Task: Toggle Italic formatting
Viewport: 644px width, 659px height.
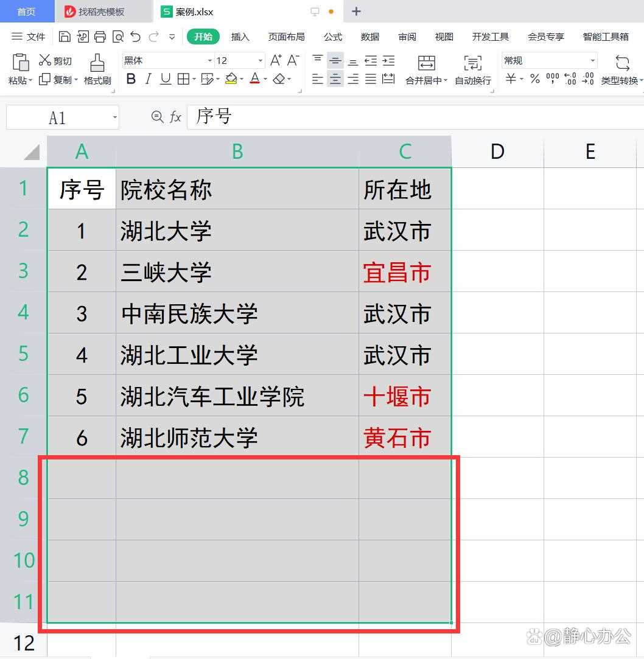Action: click(148, 78)
